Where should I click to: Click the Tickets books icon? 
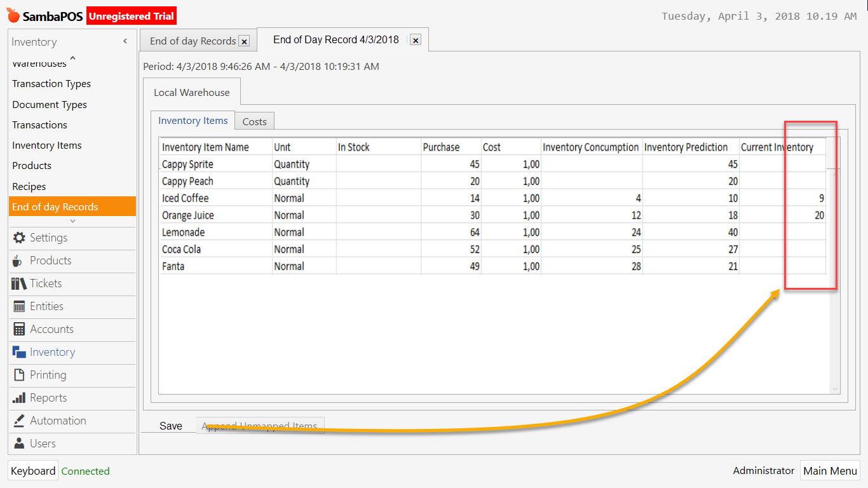(18, 283)
